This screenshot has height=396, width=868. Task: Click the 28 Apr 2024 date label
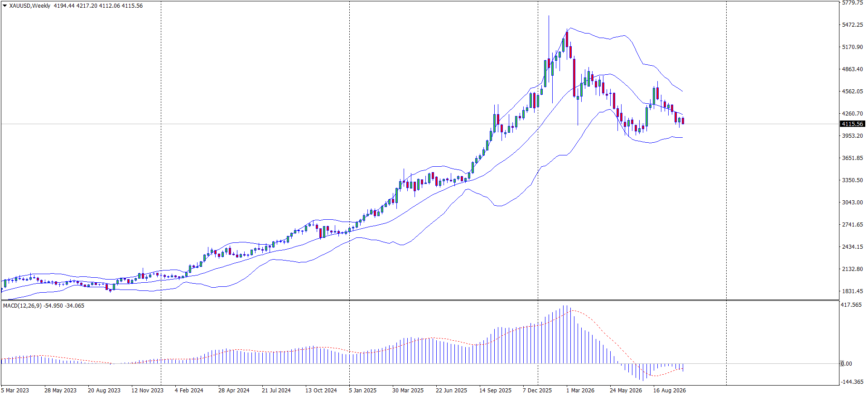pyautogui.click(x=234, y=391)
